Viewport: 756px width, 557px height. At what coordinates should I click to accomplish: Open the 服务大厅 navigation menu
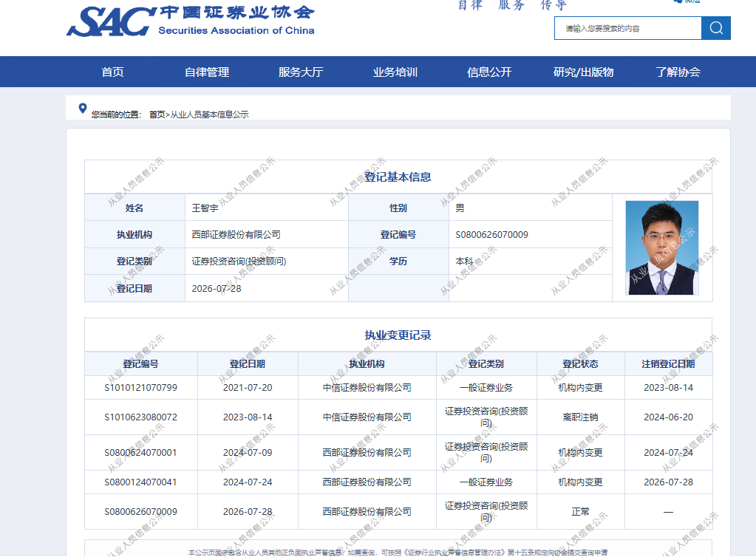[x=301, y=72]
